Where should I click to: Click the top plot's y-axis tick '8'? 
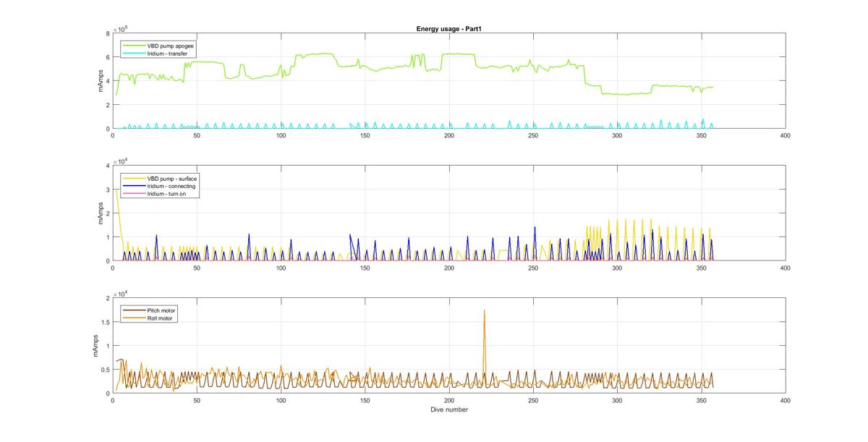coord(108,33)
